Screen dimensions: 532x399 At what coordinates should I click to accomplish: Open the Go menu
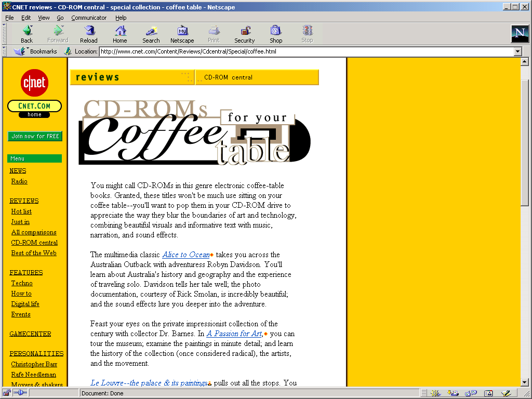tap(60, 18)
